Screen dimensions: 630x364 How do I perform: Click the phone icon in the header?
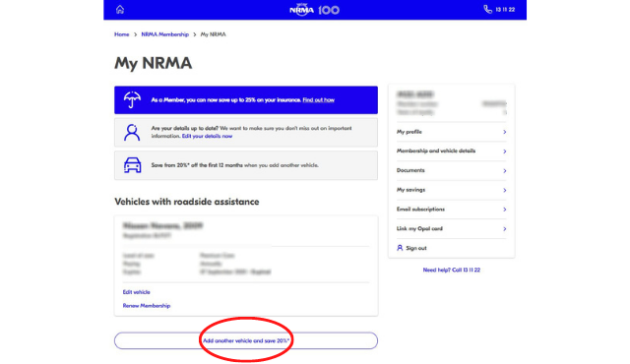point(487,9)
